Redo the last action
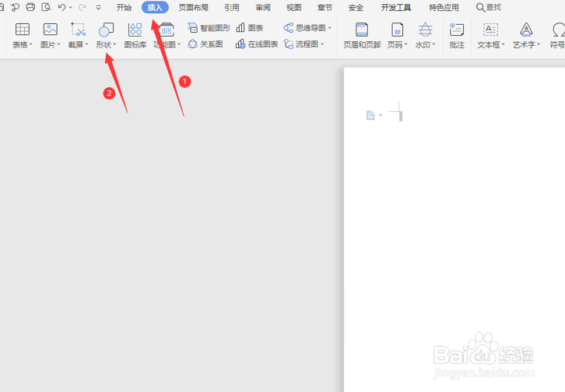 tap(82, 7)
